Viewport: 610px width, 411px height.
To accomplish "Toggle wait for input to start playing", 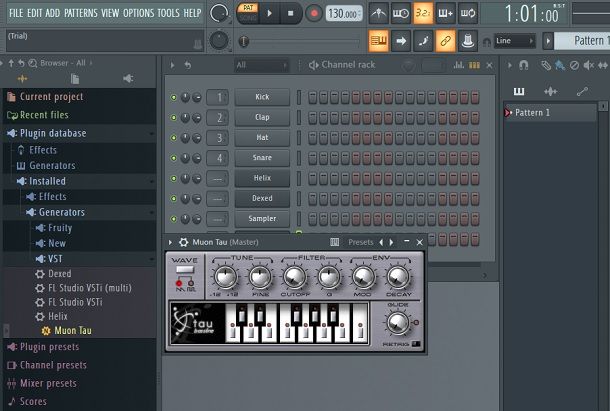I will (x=401, y=13).
